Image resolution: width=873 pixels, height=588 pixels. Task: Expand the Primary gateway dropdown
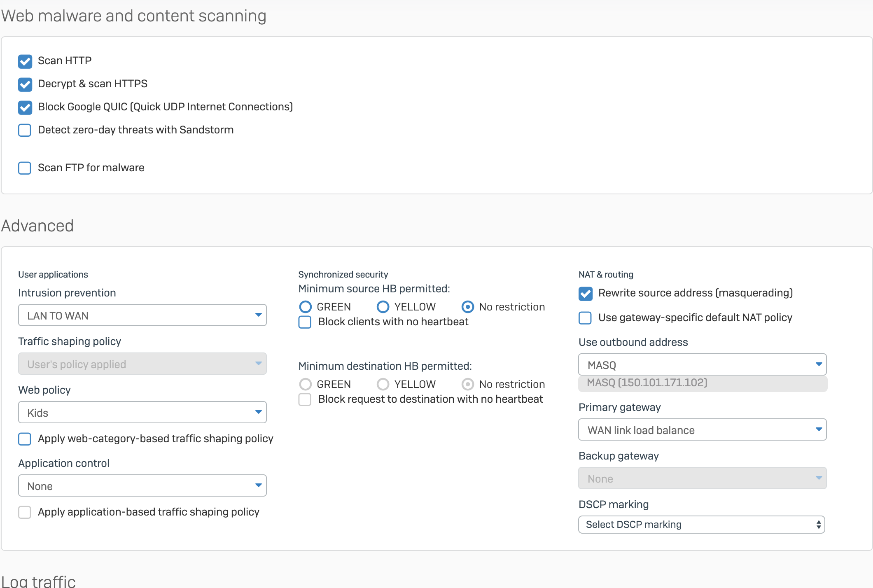[x=702, y=430]
